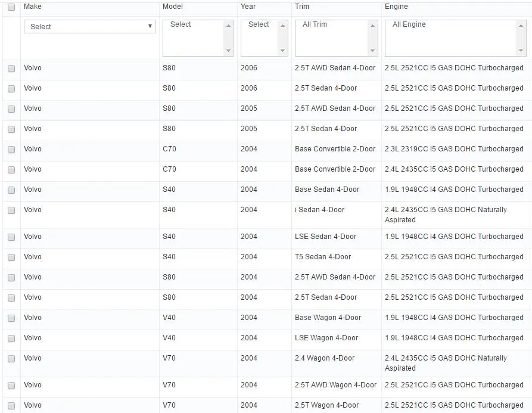Click the Model list scroll-up arrow
Image resolution: width=532 pixels, height=413 pixels.
click(228, 26)
